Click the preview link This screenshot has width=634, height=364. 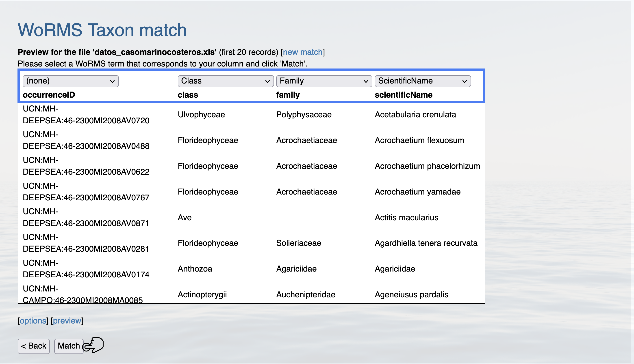67,321
